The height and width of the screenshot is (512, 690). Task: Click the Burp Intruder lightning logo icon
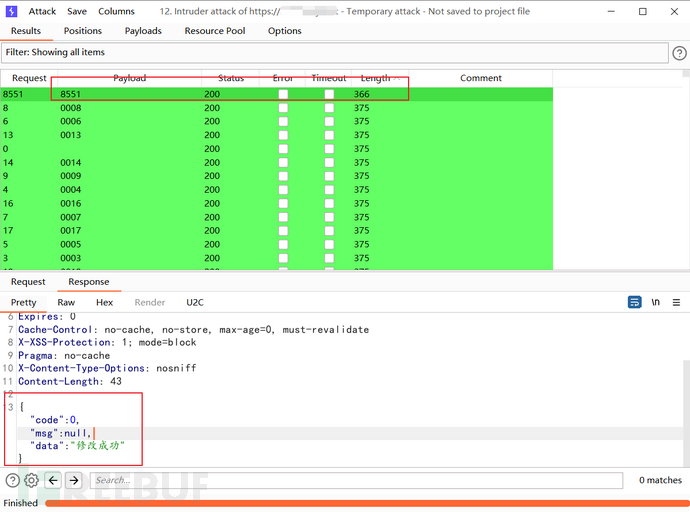[11, 11]
